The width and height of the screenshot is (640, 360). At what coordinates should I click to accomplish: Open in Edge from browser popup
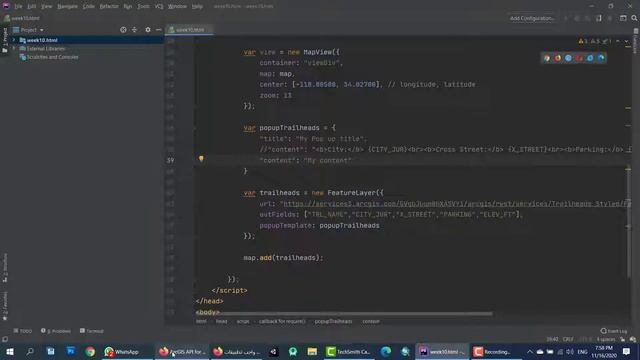coord(601,58)
